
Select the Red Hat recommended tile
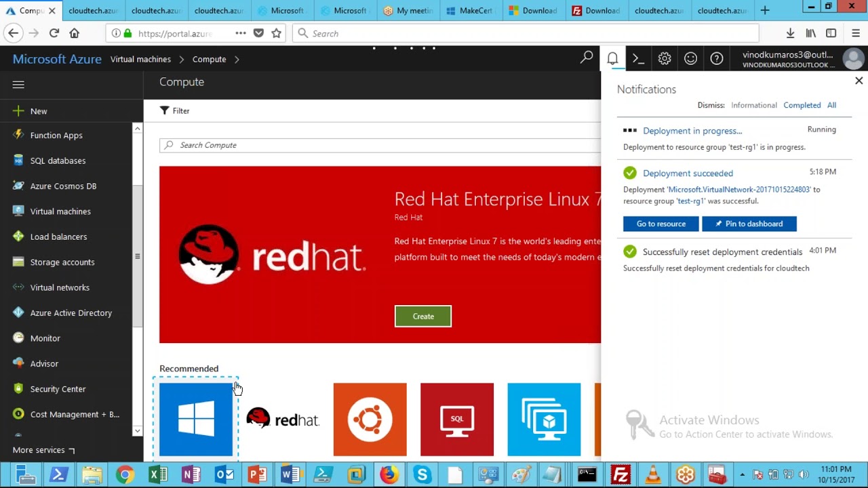283,420
